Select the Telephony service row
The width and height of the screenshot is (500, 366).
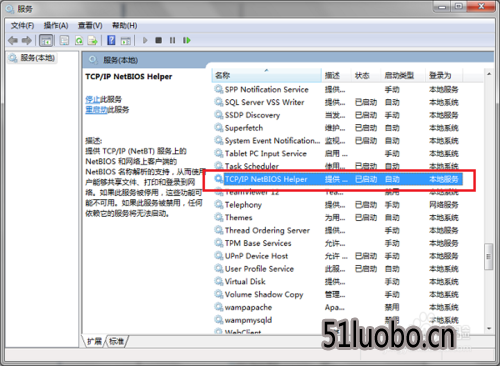tap(337, 205)
